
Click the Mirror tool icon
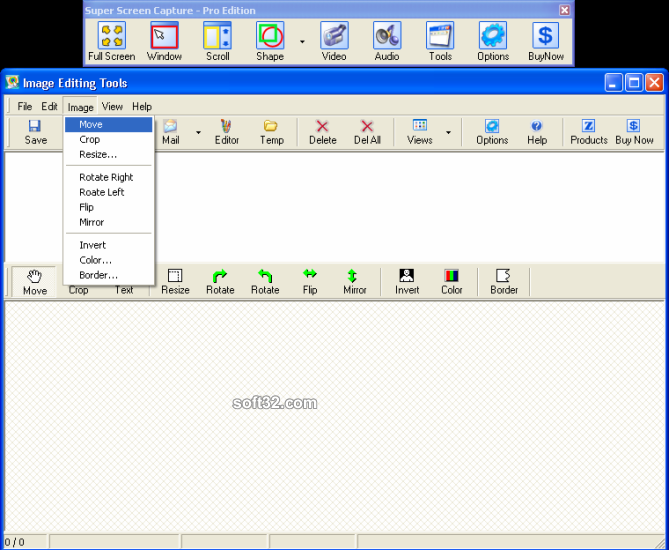tap(355, 282)
